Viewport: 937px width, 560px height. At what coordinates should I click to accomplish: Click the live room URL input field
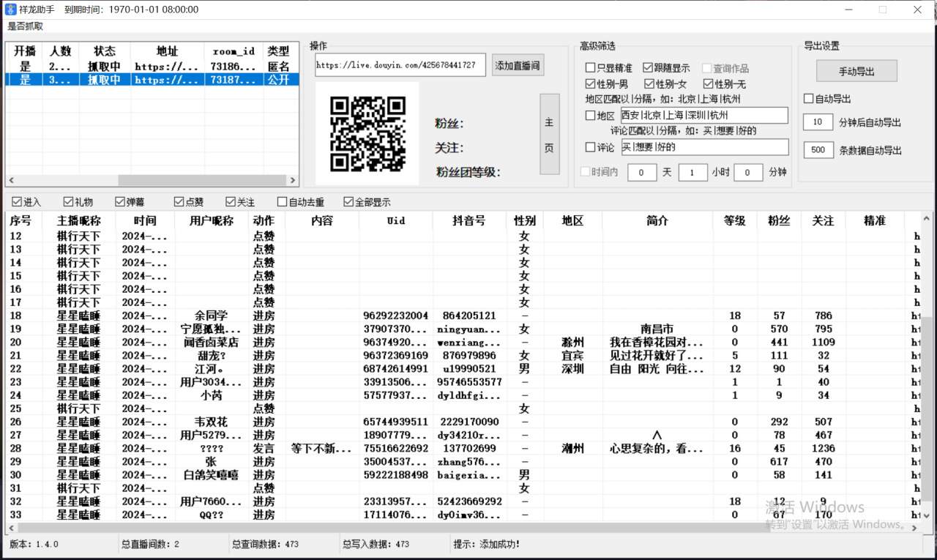[x=400, y=65]
